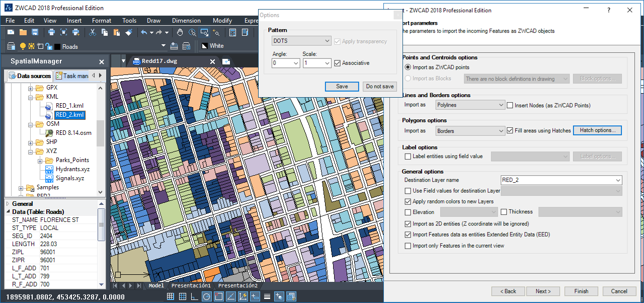Toggle the Insert Nodes checkbox
Screen dimensions: 644x303
coord(510,105)
